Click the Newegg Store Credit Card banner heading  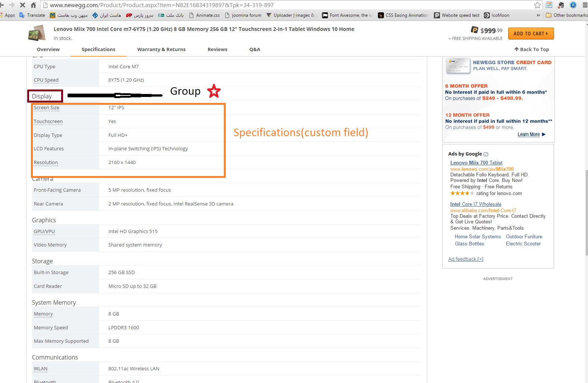pyautogui.click(x=512, y=63)
